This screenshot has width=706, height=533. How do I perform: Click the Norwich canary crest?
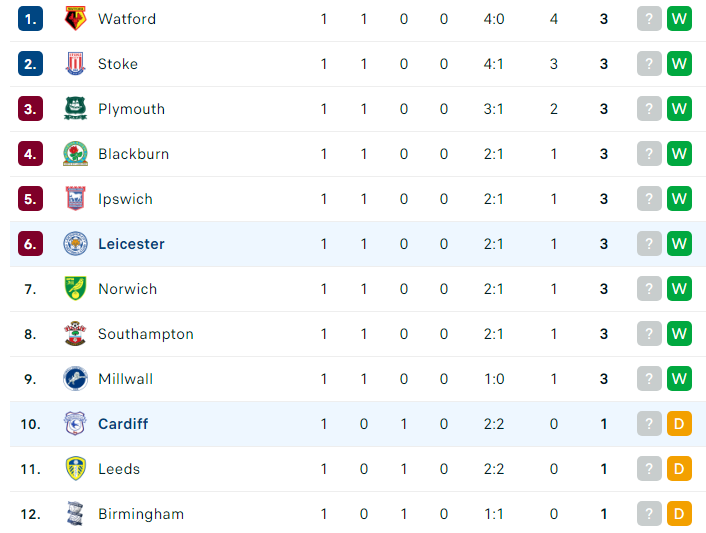point(75,289)
